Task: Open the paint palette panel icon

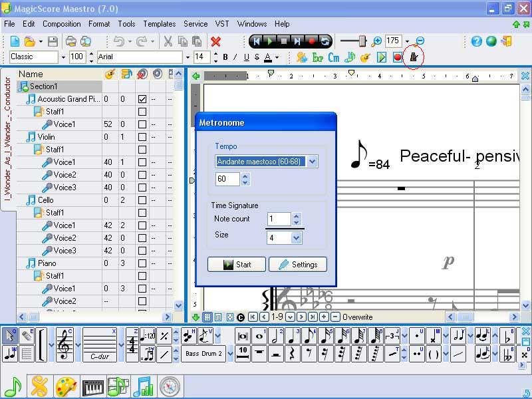Action: pyautogui.click(x=66, y=386)
